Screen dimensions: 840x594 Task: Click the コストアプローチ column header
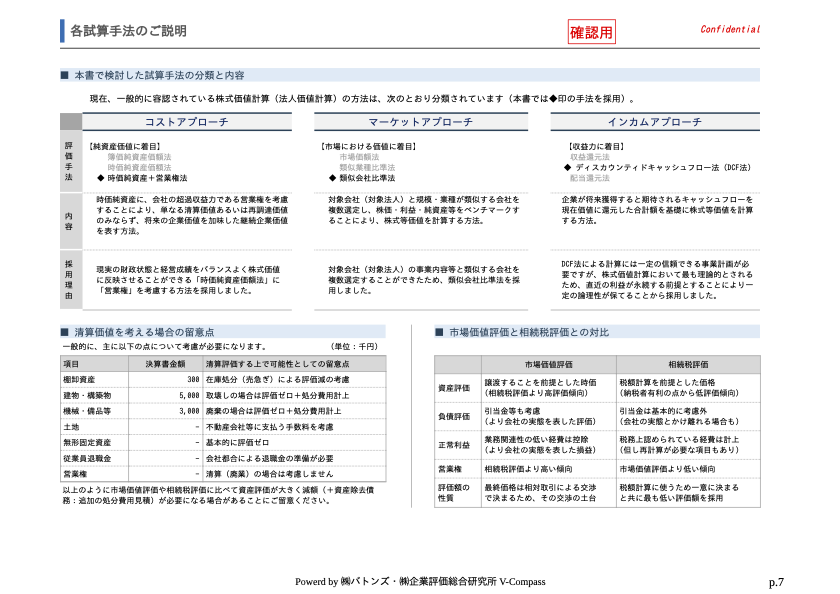coord(186,122)
